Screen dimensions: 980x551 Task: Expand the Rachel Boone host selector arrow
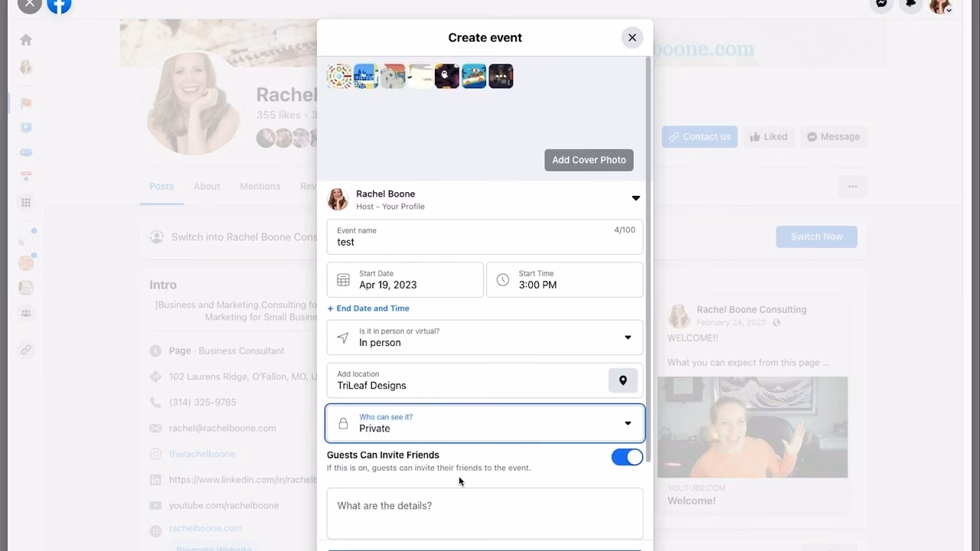[635, 198]
